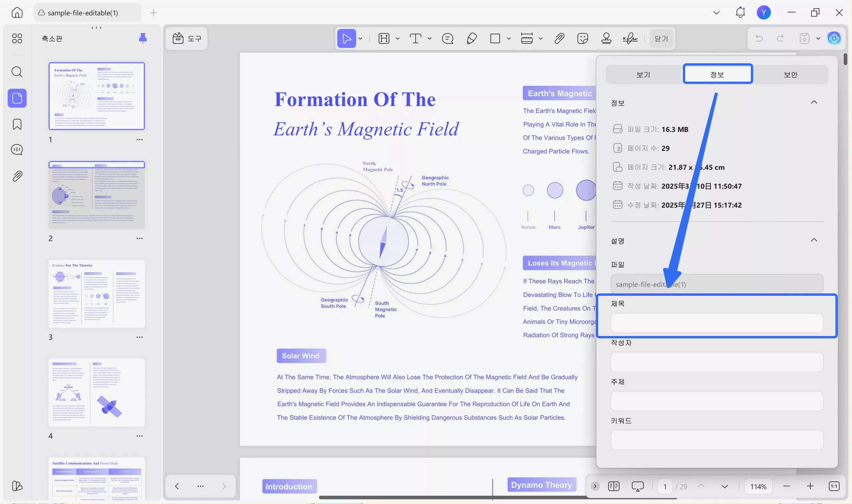Switch to the 보기 tab
This screenshot has width=852, height=504.
(643, 75)
